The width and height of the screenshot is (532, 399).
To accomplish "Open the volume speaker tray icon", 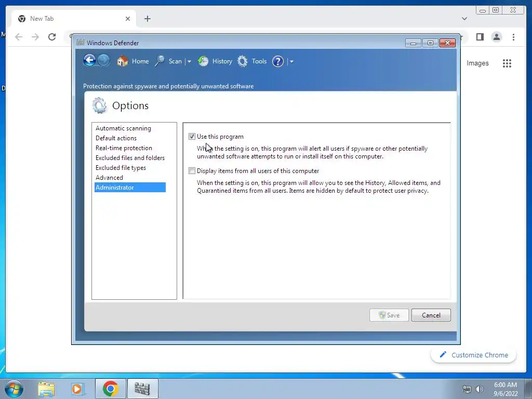I will point(480,389).
